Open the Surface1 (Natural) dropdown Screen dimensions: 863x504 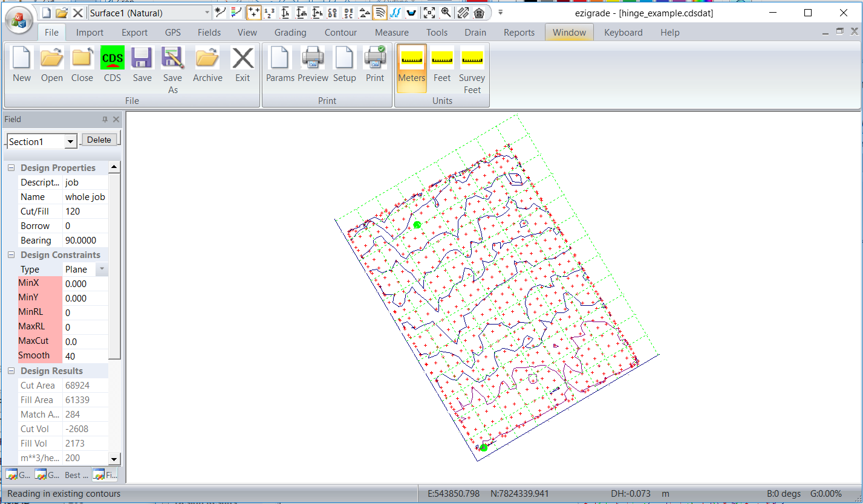click(207, 12)
